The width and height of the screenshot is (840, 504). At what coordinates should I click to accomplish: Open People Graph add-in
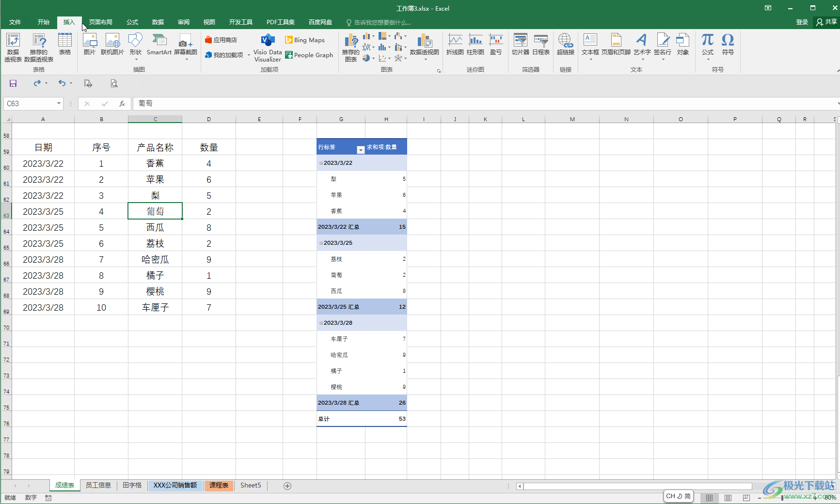[309, 55]
